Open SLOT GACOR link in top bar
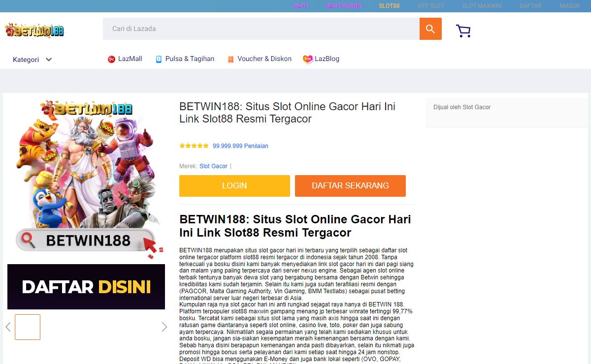 344,6
